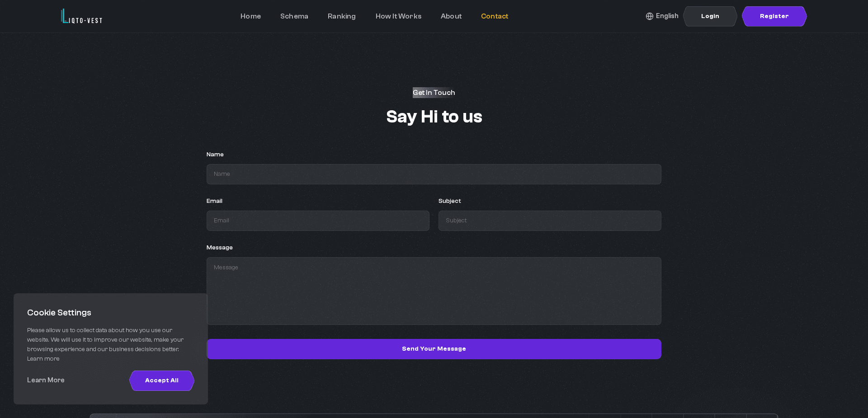Focus the Email input field
Viewport: 868px width, 418px height.
pos(318,221)
